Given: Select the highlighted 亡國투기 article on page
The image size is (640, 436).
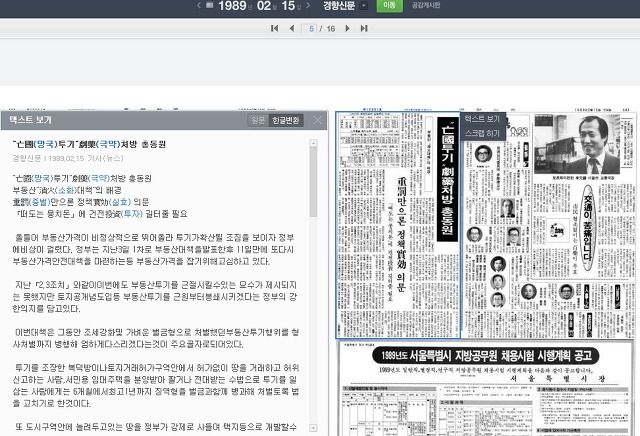Looking at the screenshot, I should tap(398, 225).
